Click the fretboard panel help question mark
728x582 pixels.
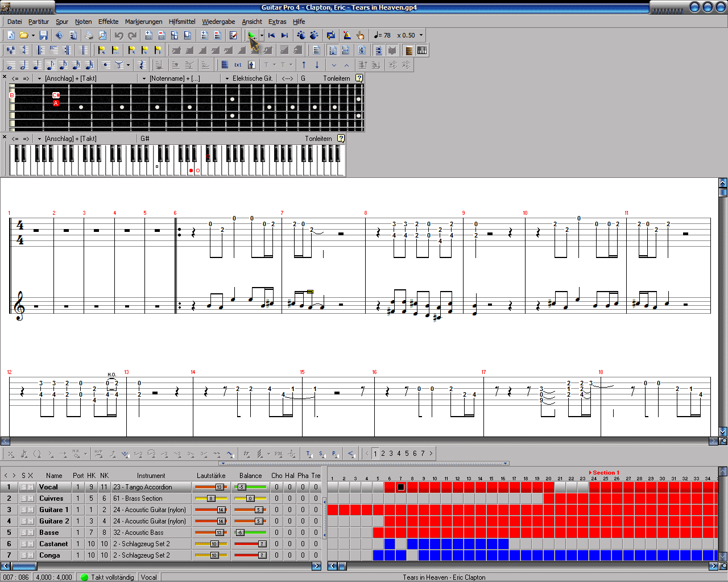pyautogui.click(x=359, y=78)
